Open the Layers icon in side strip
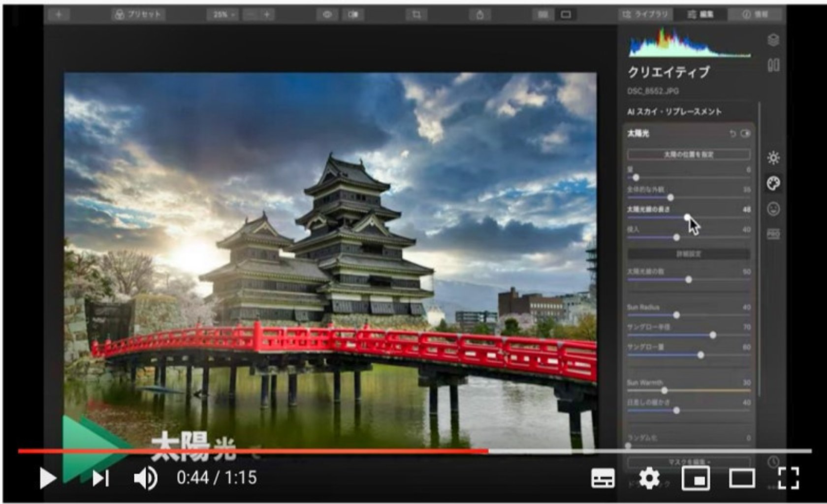 (773, 40)
